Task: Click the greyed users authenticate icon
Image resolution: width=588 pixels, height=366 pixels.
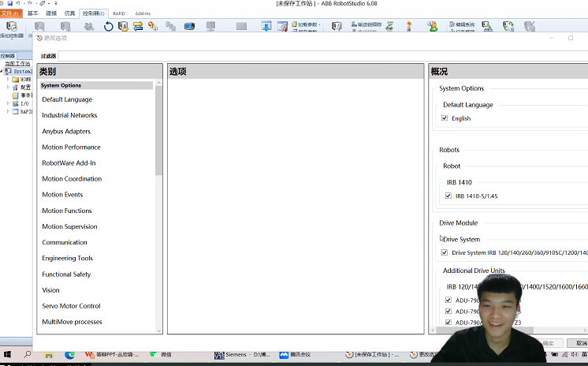Action: [x=89, y=26]
